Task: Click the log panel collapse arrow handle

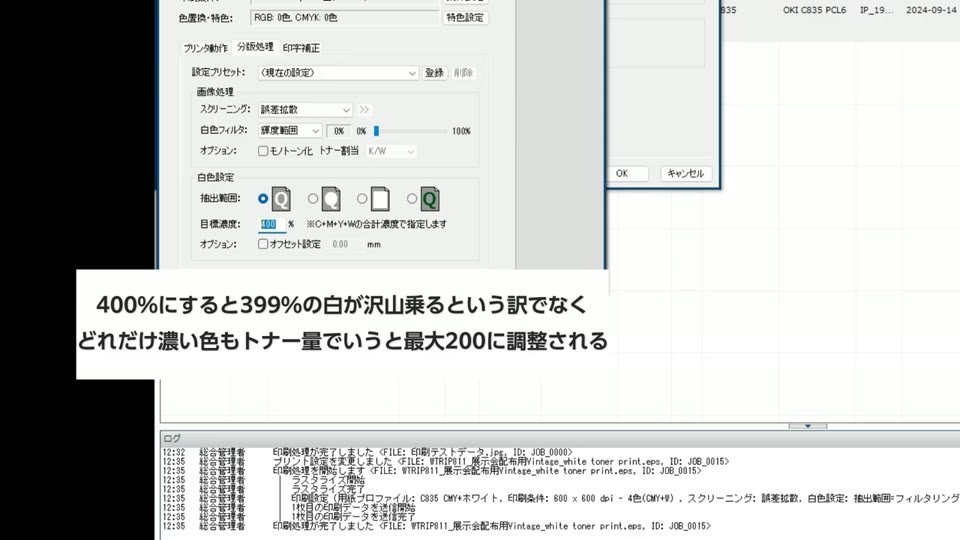Action: point(808,426)
